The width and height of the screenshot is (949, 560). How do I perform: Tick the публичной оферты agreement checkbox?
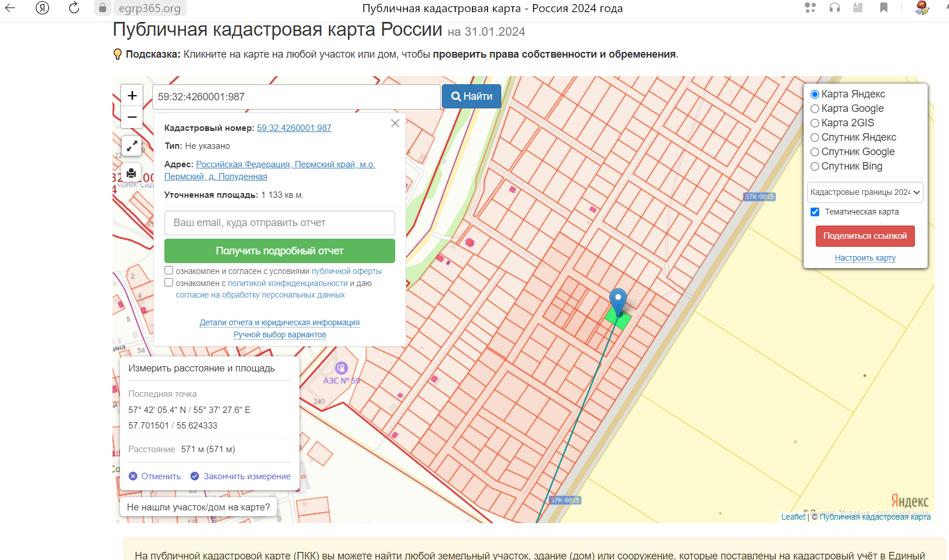(x=169, y=270)
